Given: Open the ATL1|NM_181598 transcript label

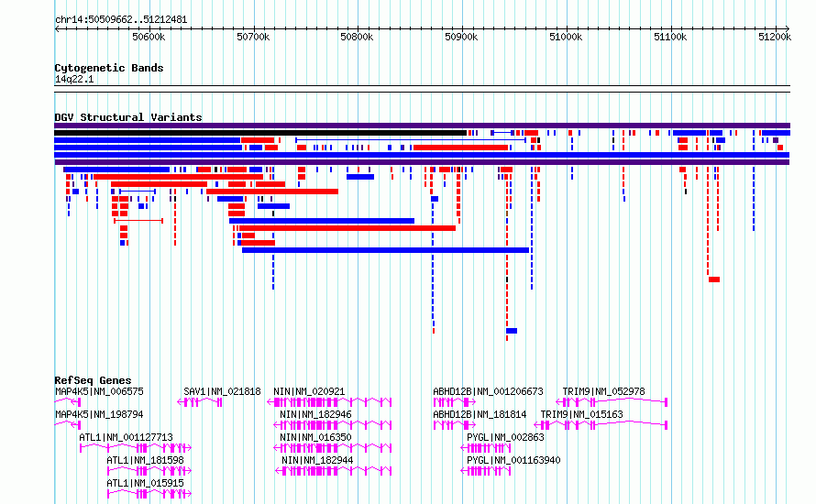Looking at the screenshot, I should (145, 460).
